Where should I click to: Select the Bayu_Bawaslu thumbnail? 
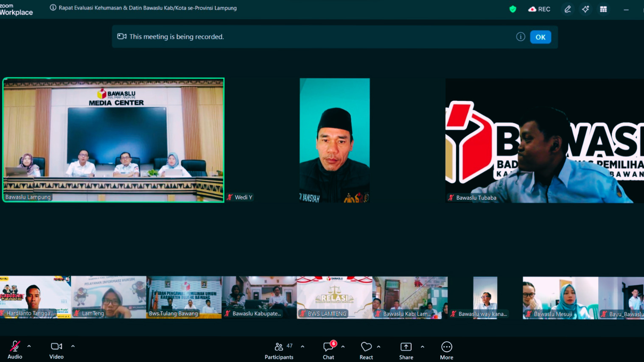coord(621,298)
